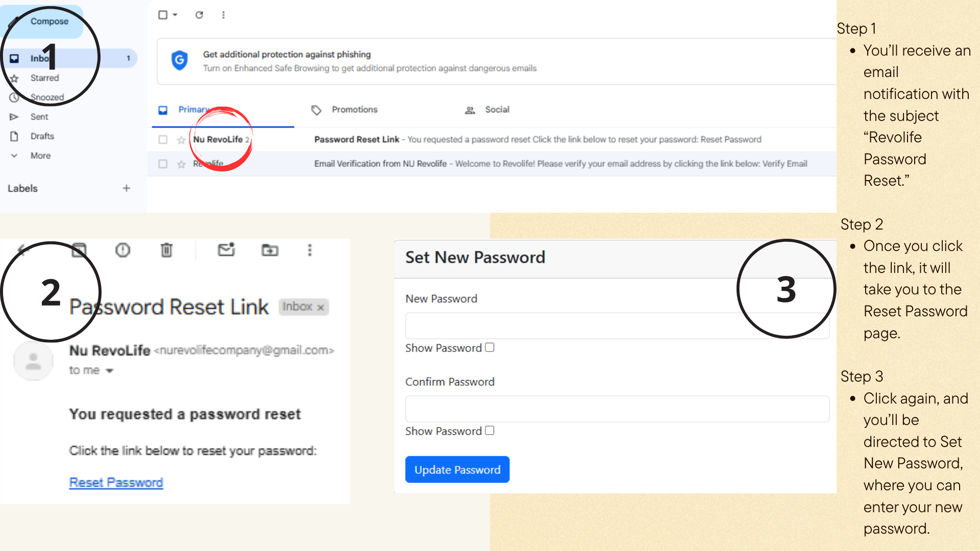Click the move to folder icon
The image size is (980, 551).
[270, 250]
